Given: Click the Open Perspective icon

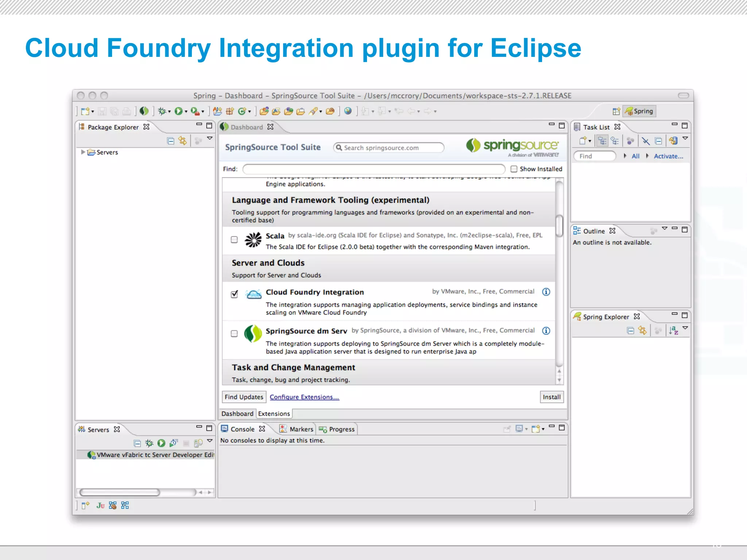Looking at the screenshot, I should point(616,111).
